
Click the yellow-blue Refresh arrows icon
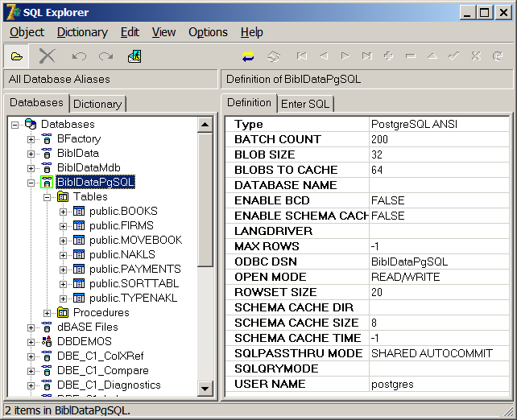pos(248,56)
